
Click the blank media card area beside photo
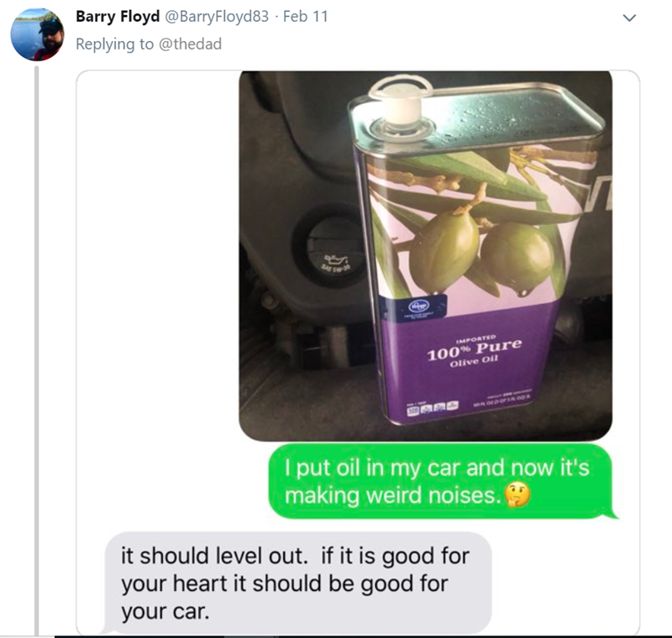[158, 257]
